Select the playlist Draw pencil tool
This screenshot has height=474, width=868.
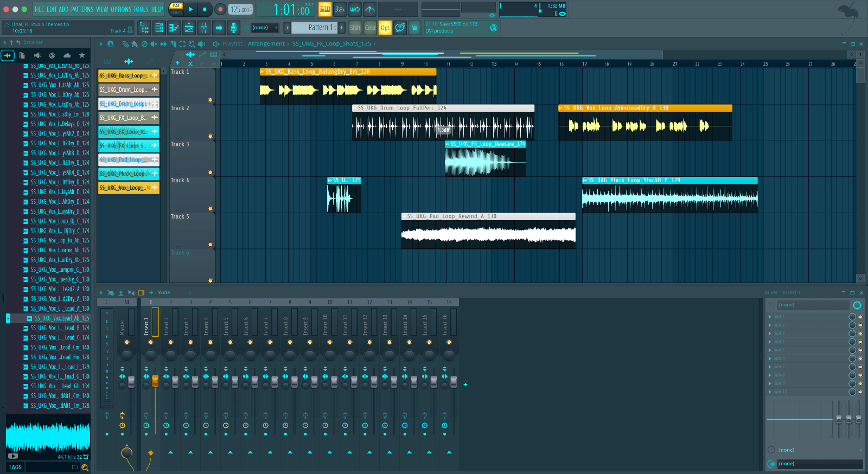125,44
